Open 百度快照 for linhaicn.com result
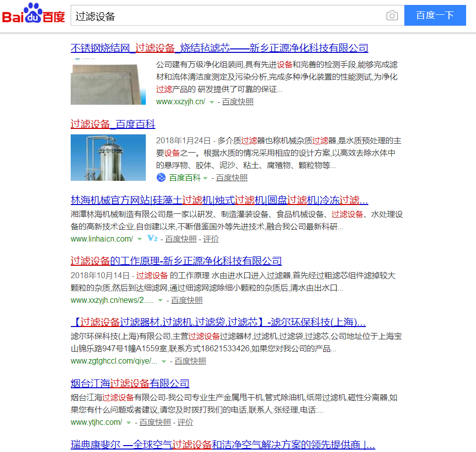This screenshot has width=476, height=452. coord(181,239)
